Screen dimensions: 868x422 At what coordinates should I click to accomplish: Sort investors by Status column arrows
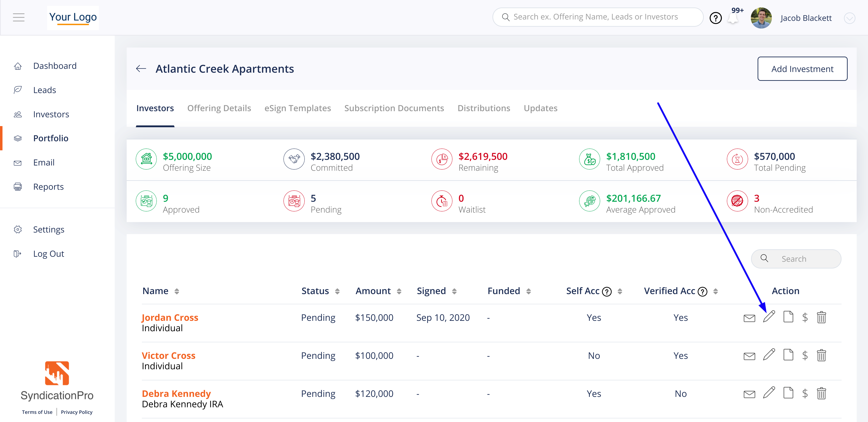coord(337,291)
